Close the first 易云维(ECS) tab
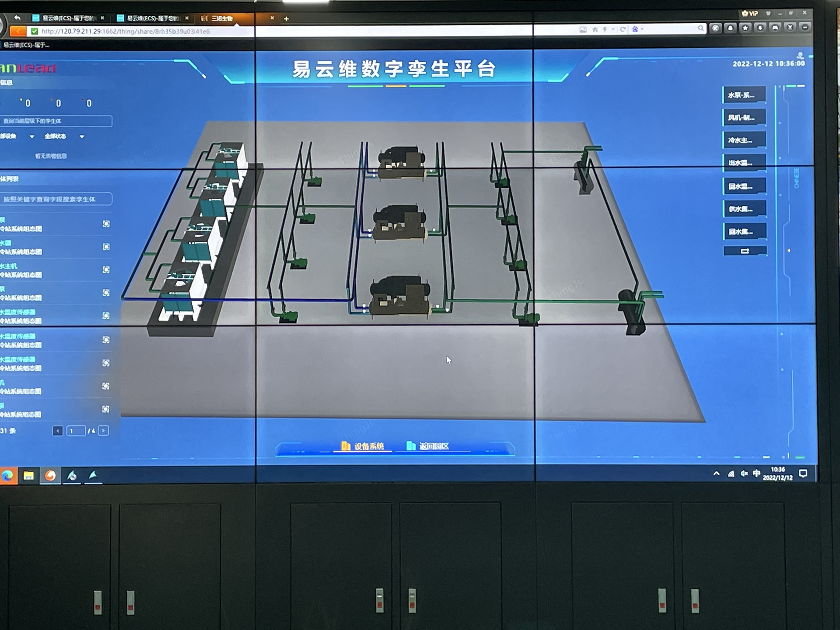The height and width of the screenshot is (630, 840). click(x=102, y=18)
